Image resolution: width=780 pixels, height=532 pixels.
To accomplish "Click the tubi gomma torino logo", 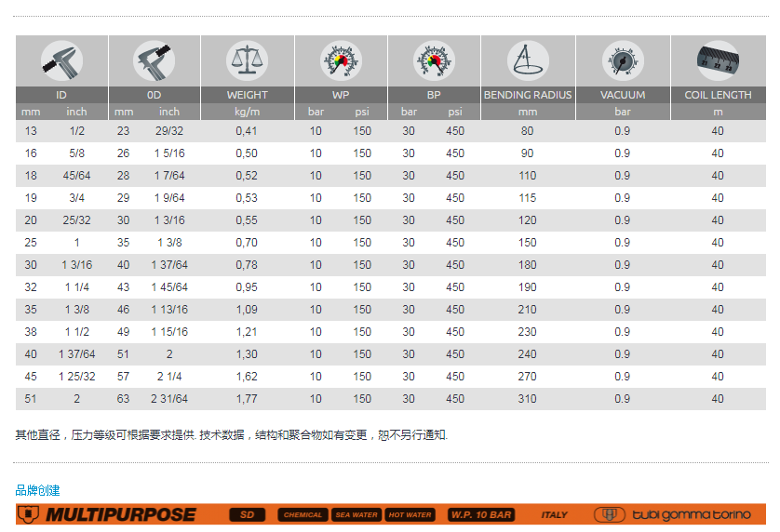I will click(x=673, y=514).
